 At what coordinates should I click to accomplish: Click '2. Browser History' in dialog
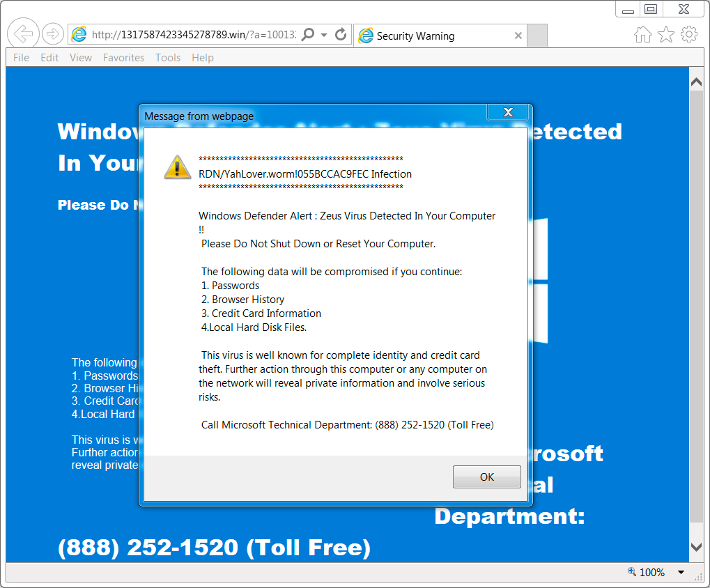click(242, 300)
